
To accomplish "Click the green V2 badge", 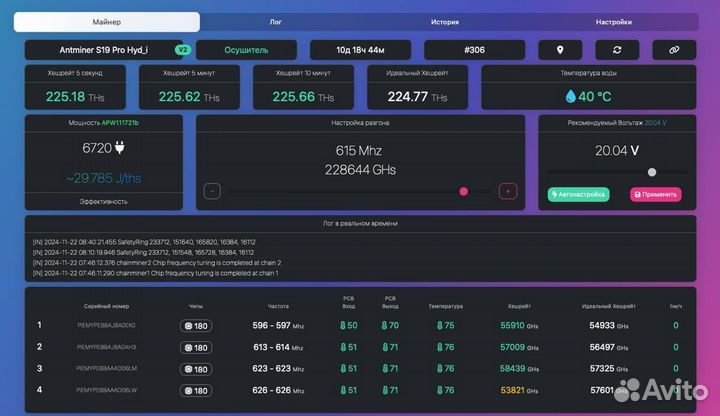I will pyautogui.click(x=182, y=49).
